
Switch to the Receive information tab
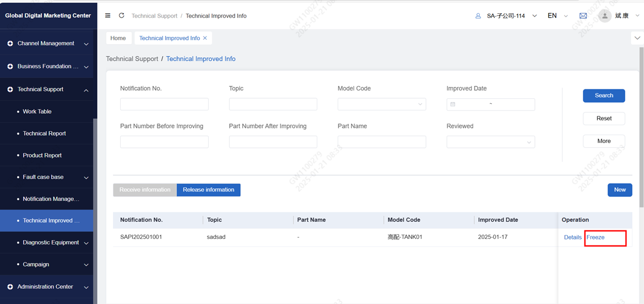(145, 190)
